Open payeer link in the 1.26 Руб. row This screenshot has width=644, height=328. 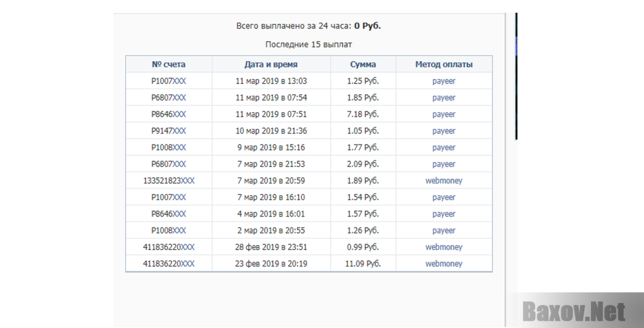[x=444, y=231]
